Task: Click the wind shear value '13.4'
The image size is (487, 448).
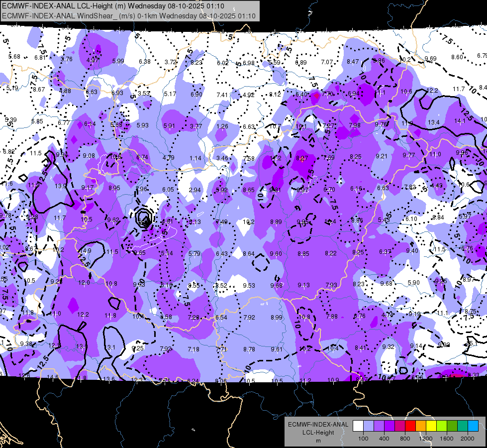Action: (434, 122)
